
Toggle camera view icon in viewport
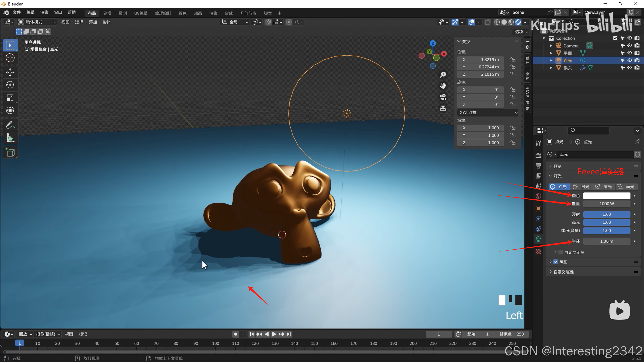tap(443, 97)
